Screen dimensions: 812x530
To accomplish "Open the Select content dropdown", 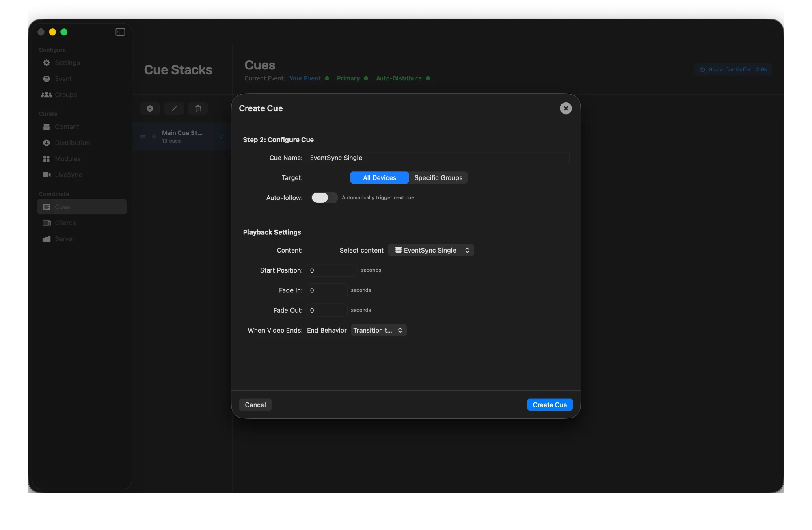I will pos(431,250).
